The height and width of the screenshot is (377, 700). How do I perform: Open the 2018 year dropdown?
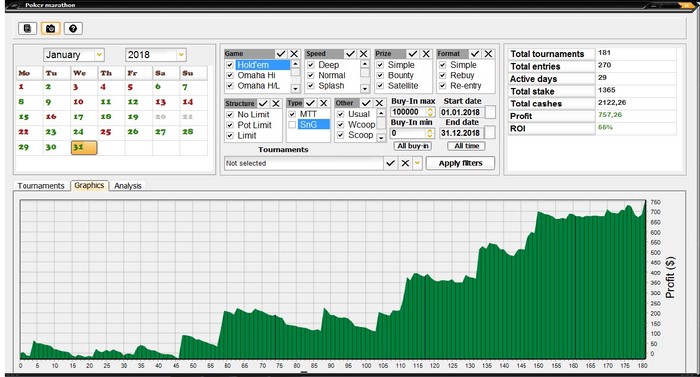click(181, 55)
